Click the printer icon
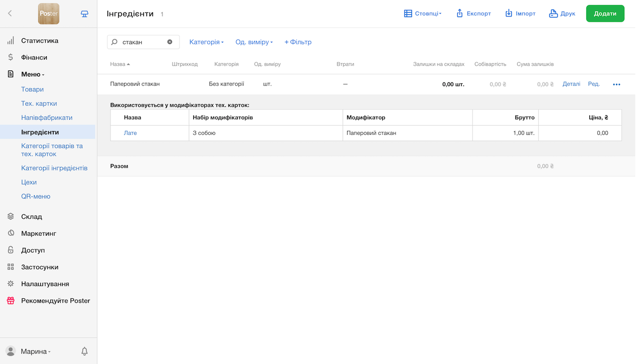 coord(553,13)
